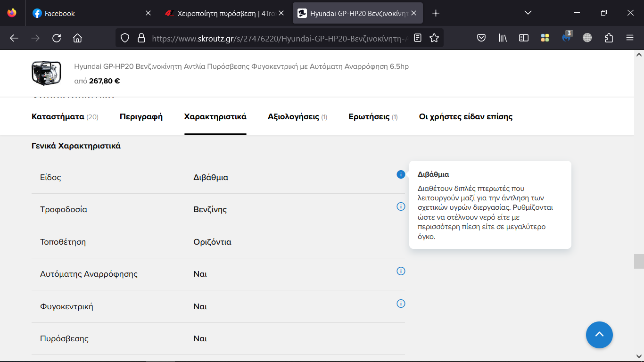Viewport: 644px width, 362px height.
Task: Click the Τροφοδοσία label
Action: pyautogui.click(x=64, y=209)
